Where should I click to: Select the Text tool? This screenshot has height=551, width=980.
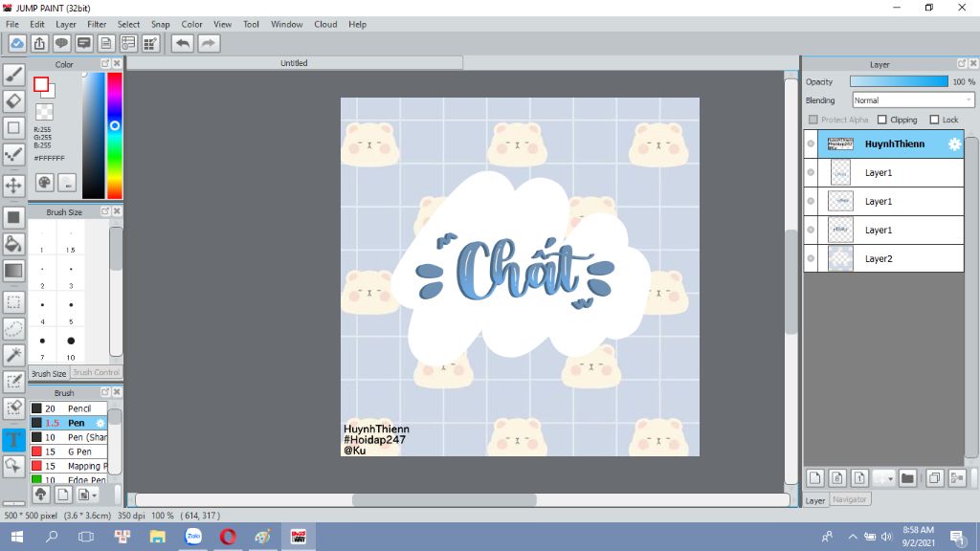coord(13,440)
